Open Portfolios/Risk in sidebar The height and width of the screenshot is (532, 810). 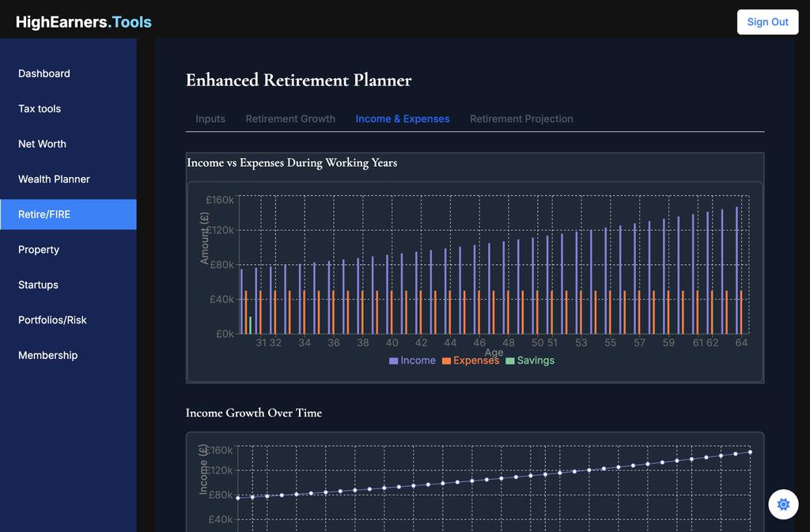[52, 320]
